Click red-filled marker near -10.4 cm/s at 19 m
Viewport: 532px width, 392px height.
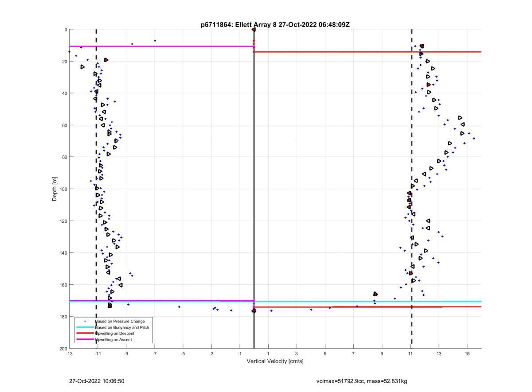tap(106, 60)
